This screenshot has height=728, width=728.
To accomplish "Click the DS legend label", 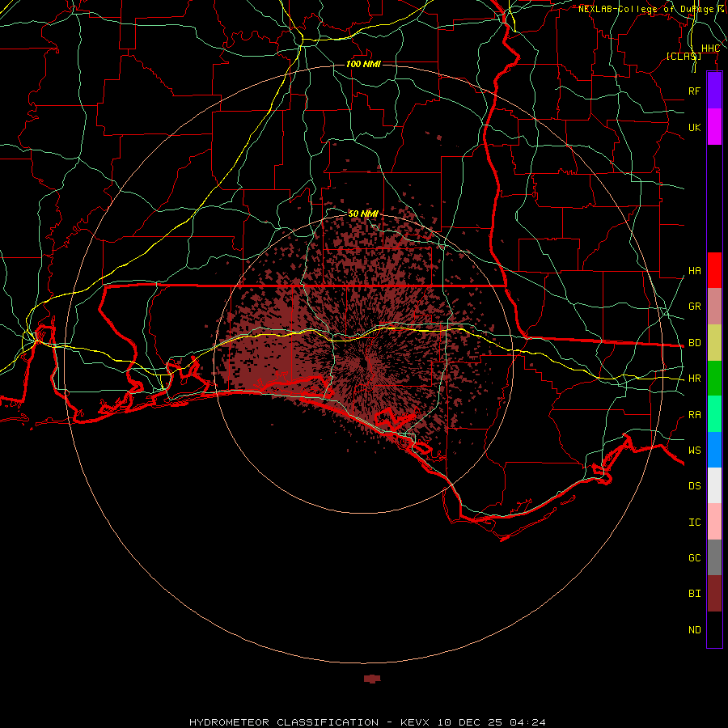I will pyautogui.click(x=694, y=486).
